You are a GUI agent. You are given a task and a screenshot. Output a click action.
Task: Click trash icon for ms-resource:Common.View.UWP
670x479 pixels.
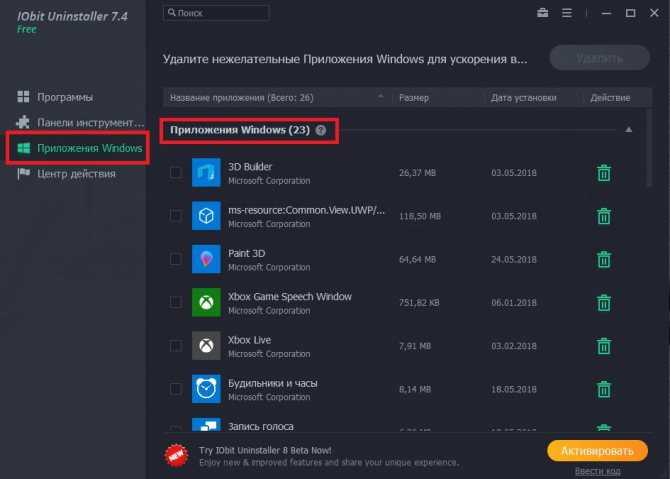click(x=604, y=216)
